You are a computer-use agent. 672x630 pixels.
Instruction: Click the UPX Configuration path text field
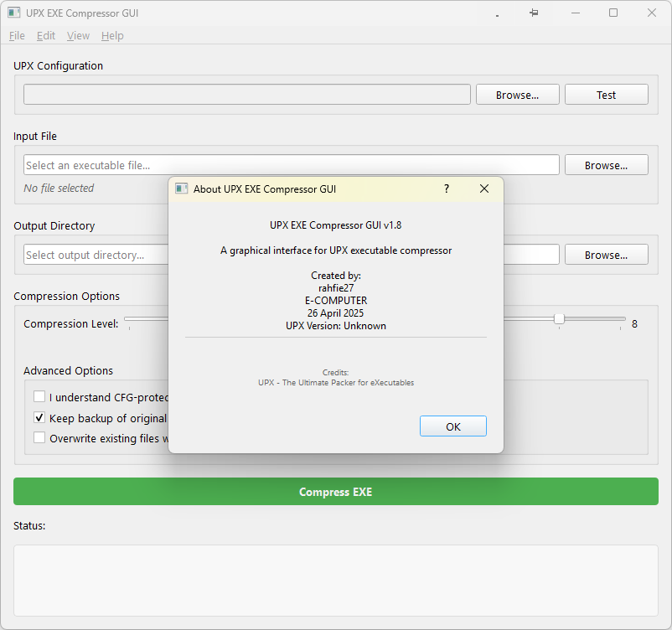[x=247, y=95]
